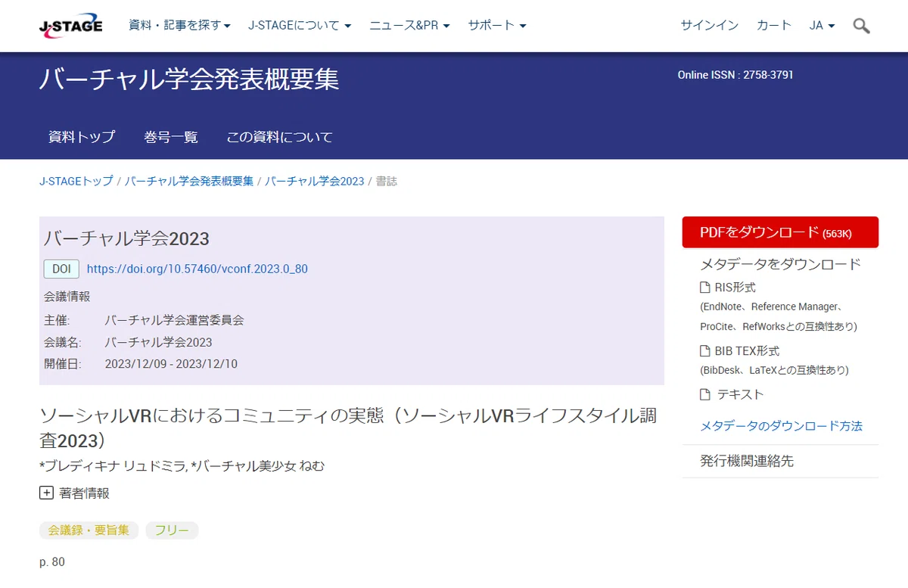Click 会議録・要旨集 tag
The height and width of the screenshot is (588, 908).
[89, 530]
